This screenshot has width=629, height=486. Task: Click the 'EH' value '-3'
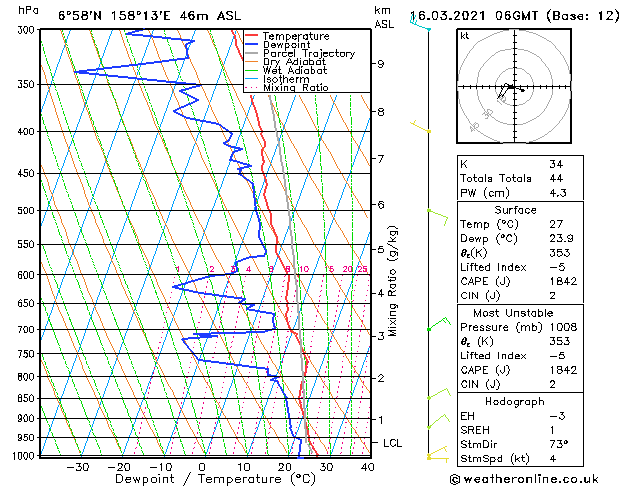557,416
